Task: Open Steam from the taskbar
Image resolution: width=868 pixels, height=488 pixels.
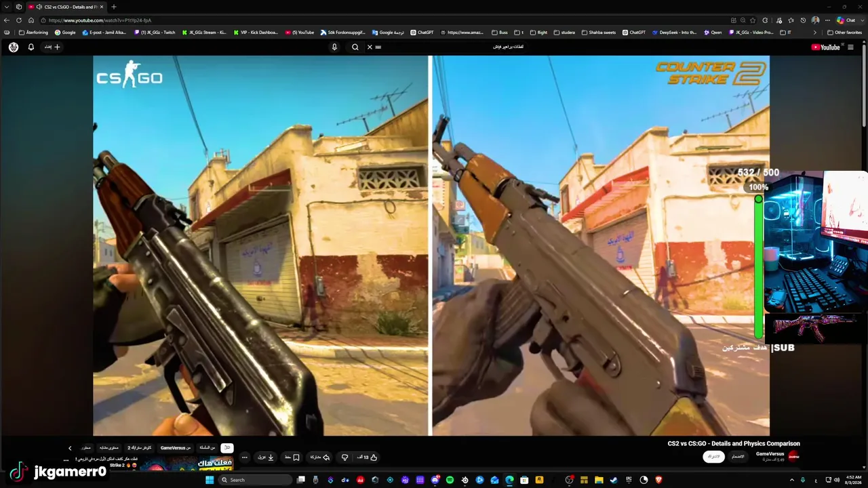Action: pos(614,480)
